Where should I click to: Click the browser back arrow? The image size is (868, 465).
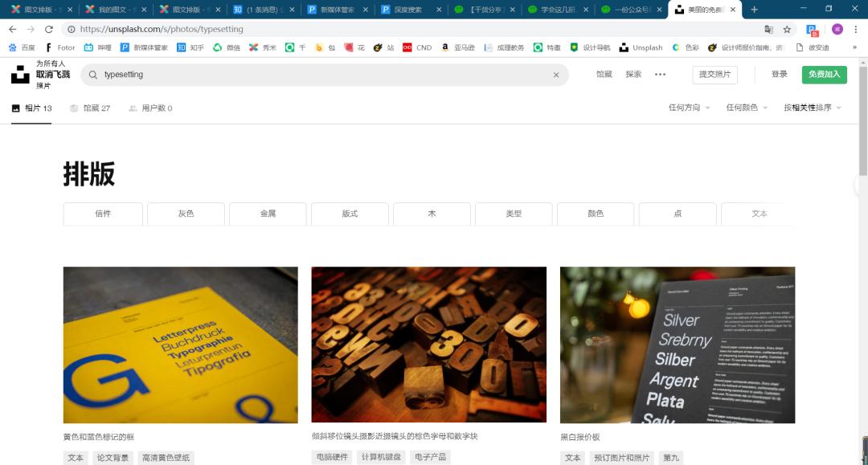coord(12,28)
